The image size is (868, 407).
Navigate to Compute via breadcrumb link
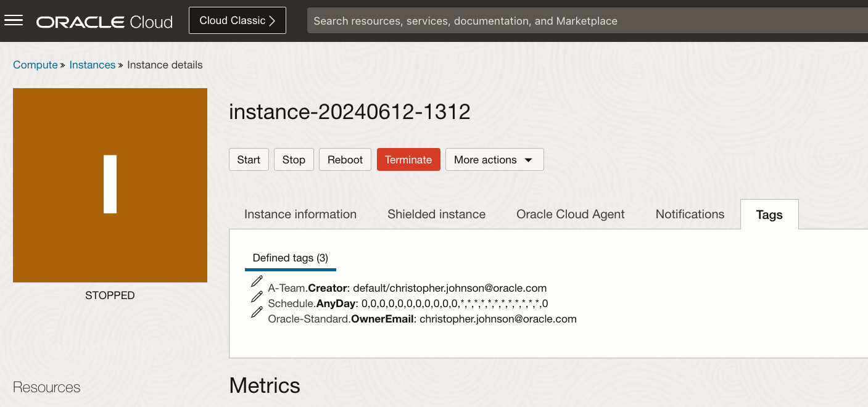pos(35,65)
